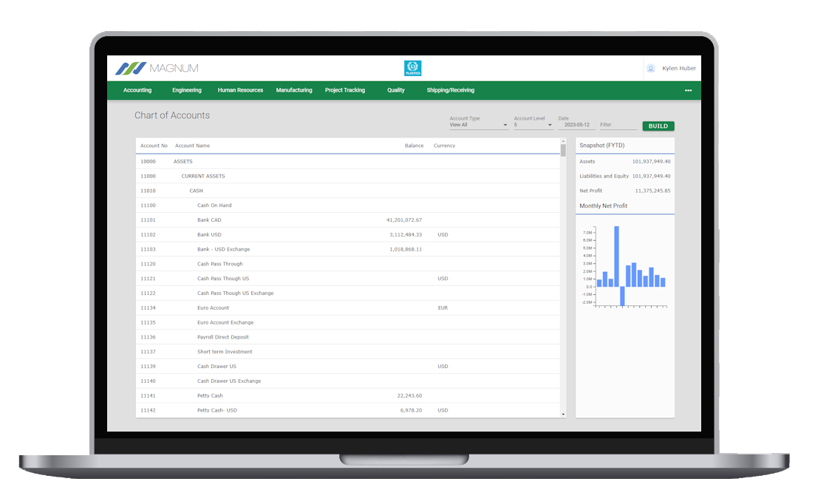Expand the Account Level dropdown
This screenshot has width=815, height=504.
[x=533, y=125]
